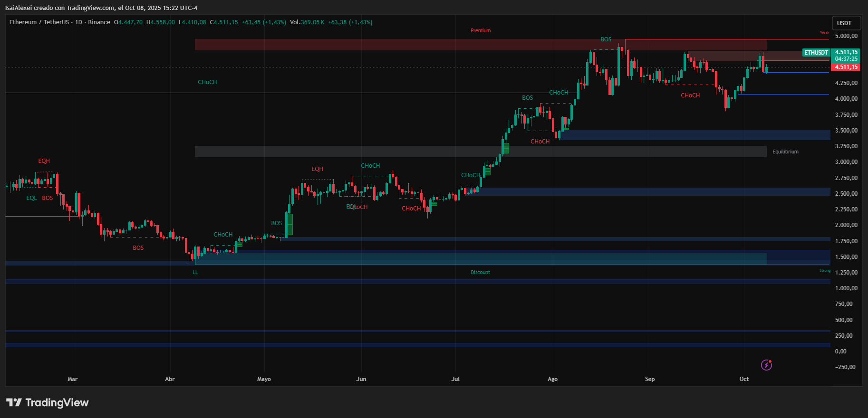Click the Mar label on the time axis

click(x=72, y=379)
